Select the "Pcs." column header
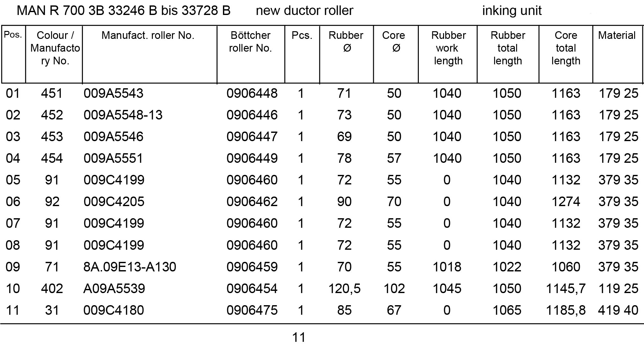Image resolution: width=644 pixels, height=345 pixels. [302, 35]
